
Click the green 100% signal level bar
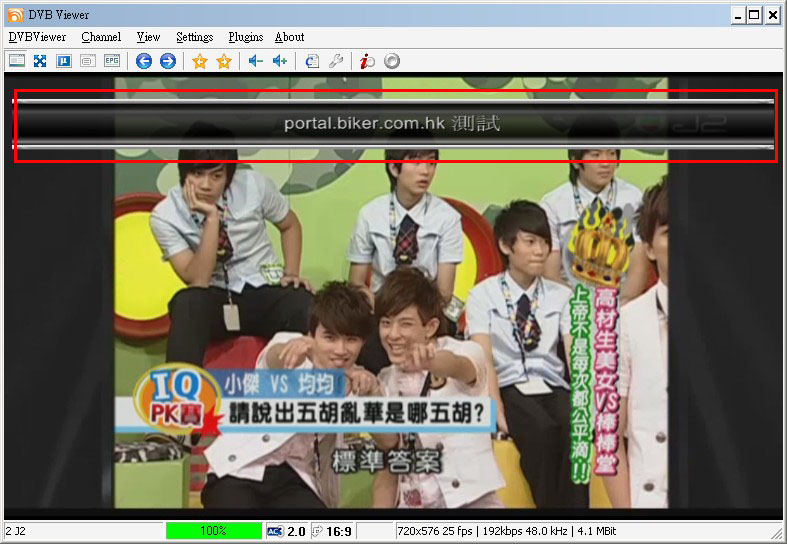213,531
